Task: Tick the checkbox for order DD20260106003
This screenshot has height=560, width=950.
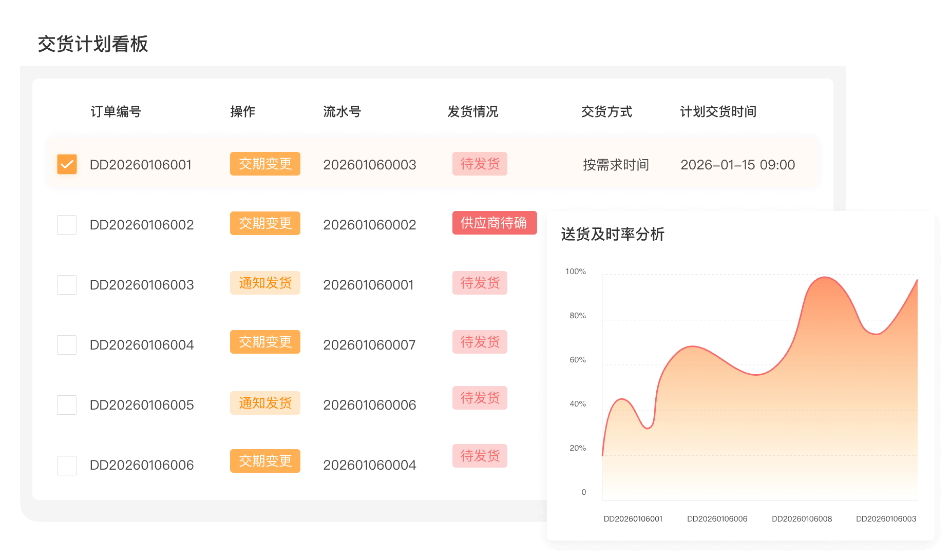Action: (x=67, y=285)
